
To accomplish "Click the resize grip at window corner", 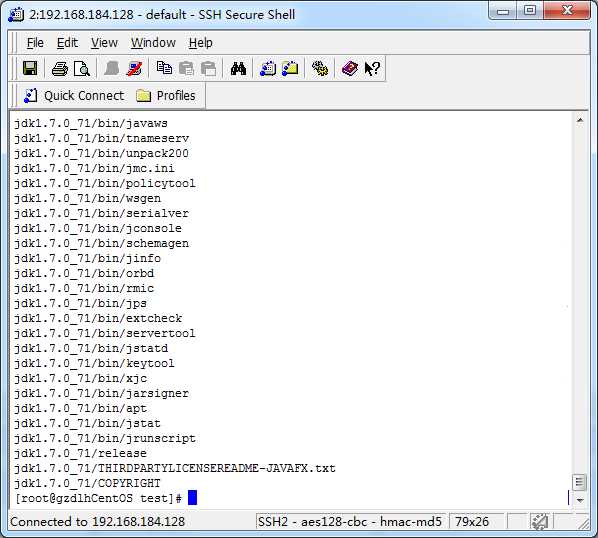I will 584,524.
